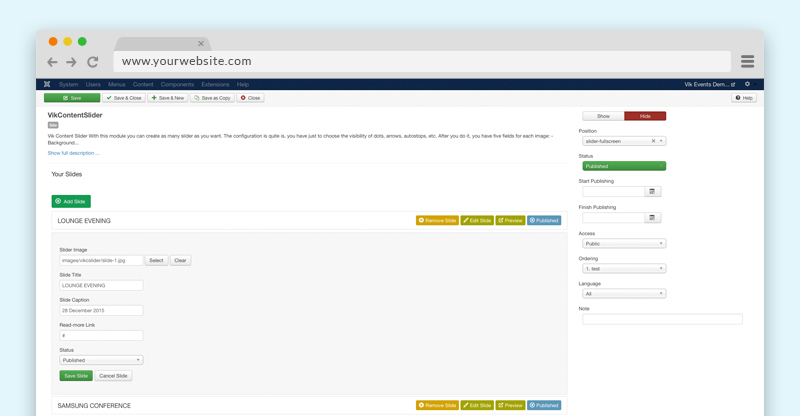Click the green Published module status bar
Viewport: 800px width, 416px height.
[x=624, y=166]
